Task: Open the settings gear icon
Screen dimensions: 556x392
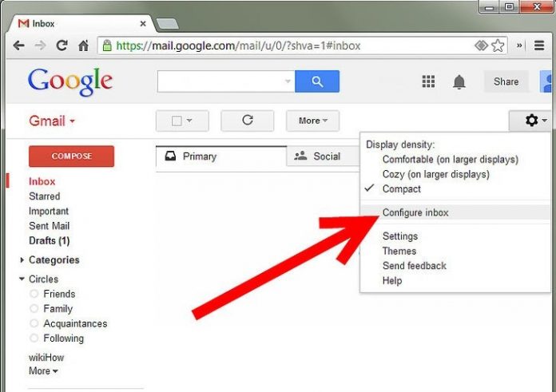Action: pos(532,121)
